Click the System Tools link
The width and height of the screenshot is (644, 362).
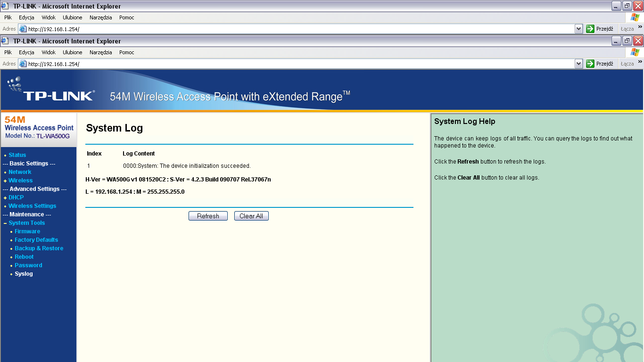pyautogui.click(x=27, y=223)
